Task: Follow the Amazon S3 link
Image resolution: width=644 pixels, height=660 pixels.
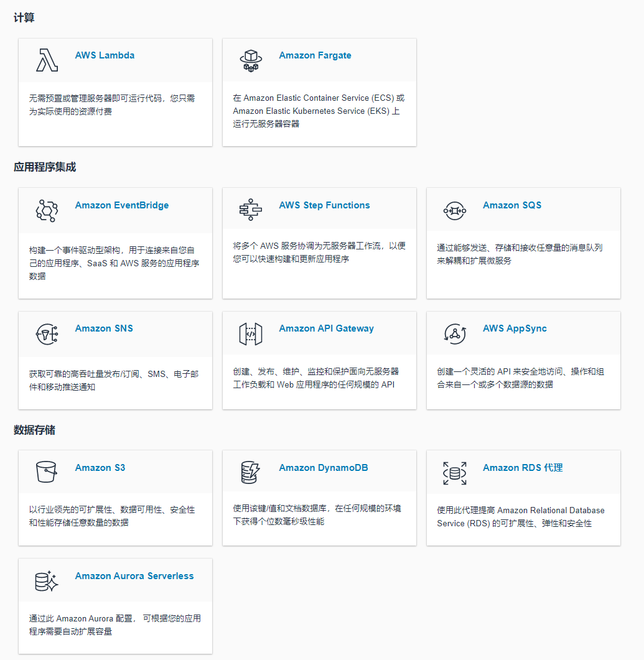Action: coord(100,468)
